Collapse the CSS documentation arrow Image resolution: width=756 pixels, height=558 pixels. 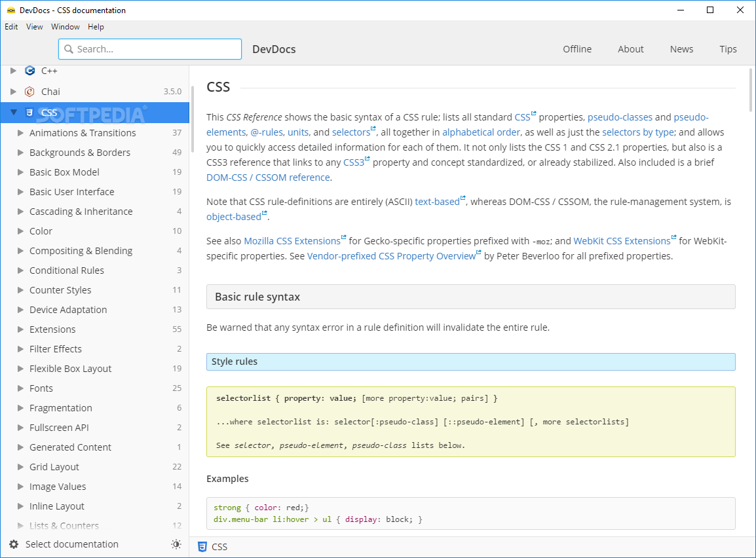click(x=14, y=112)
